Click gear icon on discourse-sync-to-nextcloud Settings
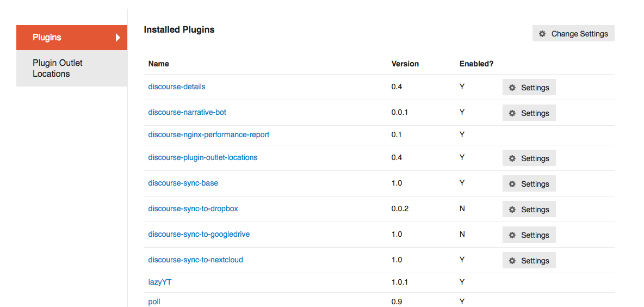Image resolution: width=644 pixels, height=307 pixels. coord(512,261)
